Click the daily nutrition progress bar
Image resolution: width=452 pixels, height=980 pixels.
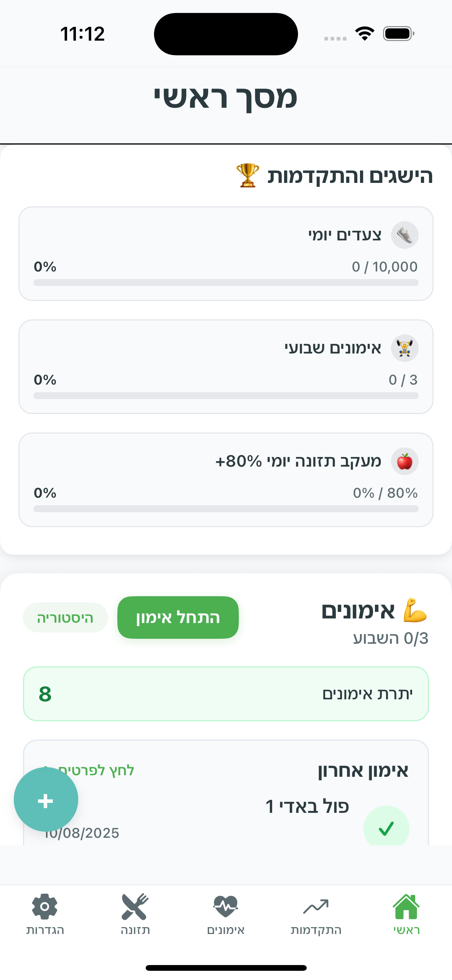(x=226, y=509)
